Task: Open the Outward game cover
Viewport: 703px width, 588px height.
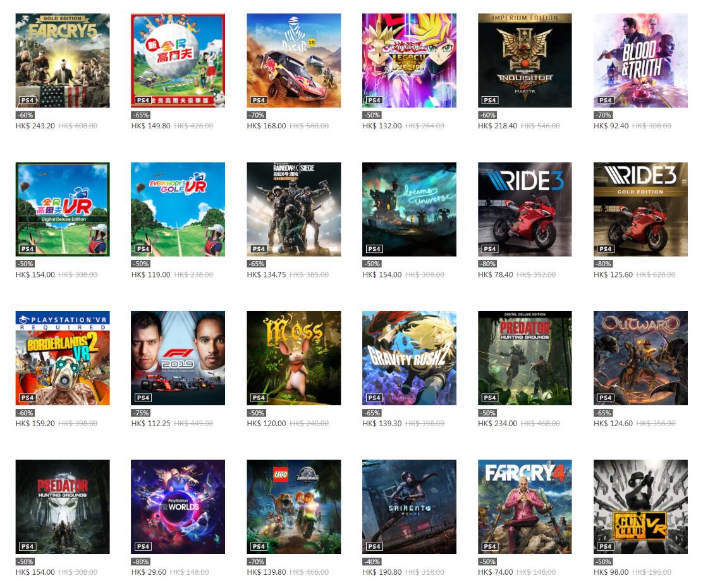Action: (640, 358)
